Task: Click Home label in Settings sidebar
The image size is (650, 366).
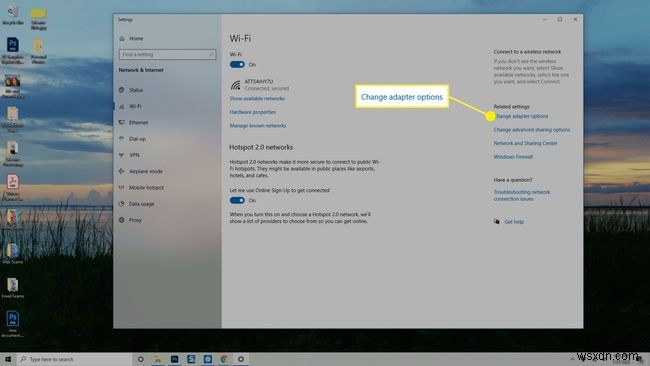Action: [136, 39]
